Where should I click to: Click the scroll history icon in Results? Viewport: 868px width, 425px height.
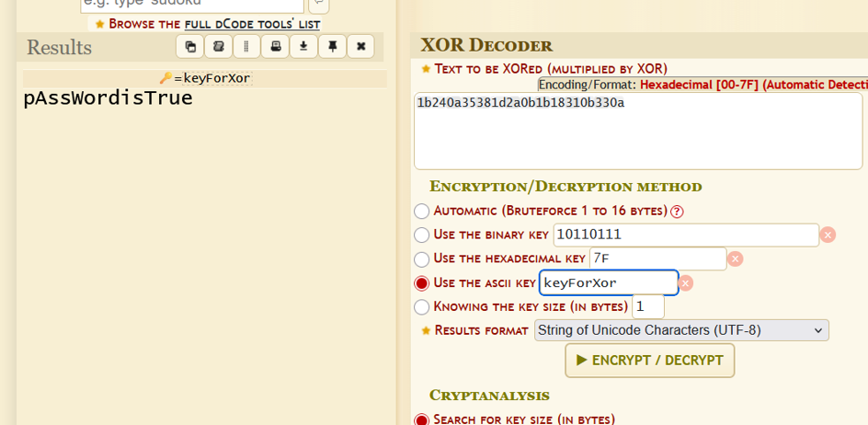[x=219, y=47]
